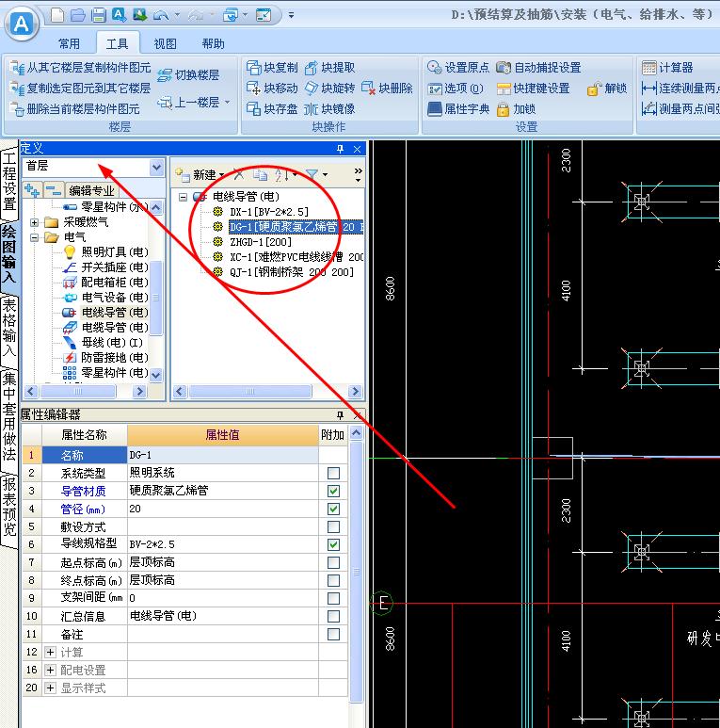Viewport: 720px width, 728px height.
Task: Toggle 附加 checkbox for 汇总信息 row
Action: 333,617
